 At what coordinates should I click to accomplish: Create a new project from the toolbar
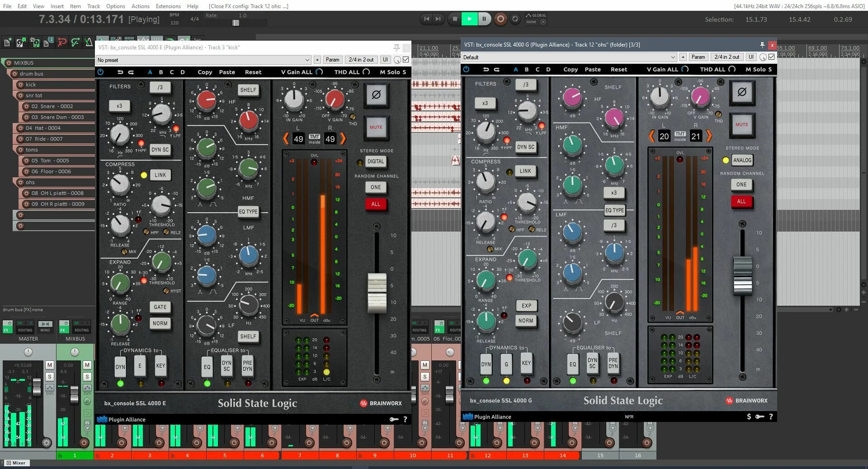tap(7, 43)
